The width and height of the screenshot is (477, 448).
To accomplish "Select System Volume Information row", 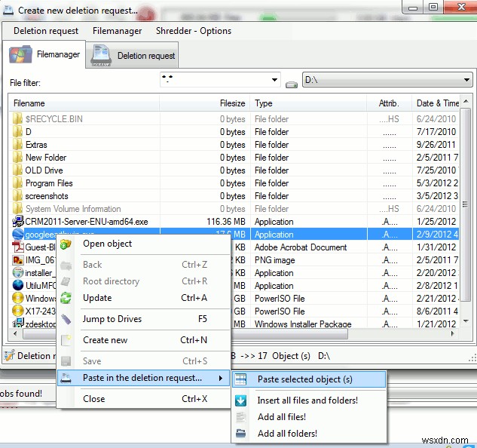I will click(x=234, y=209).
